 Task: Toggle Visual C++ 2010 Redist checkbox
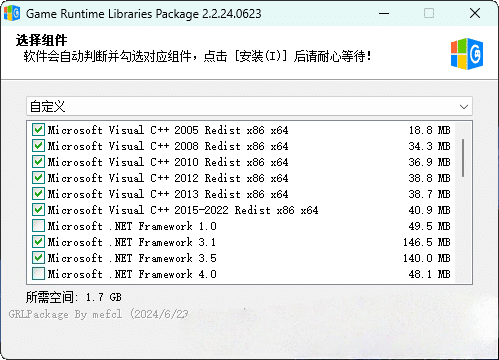[x=38, y=162]
